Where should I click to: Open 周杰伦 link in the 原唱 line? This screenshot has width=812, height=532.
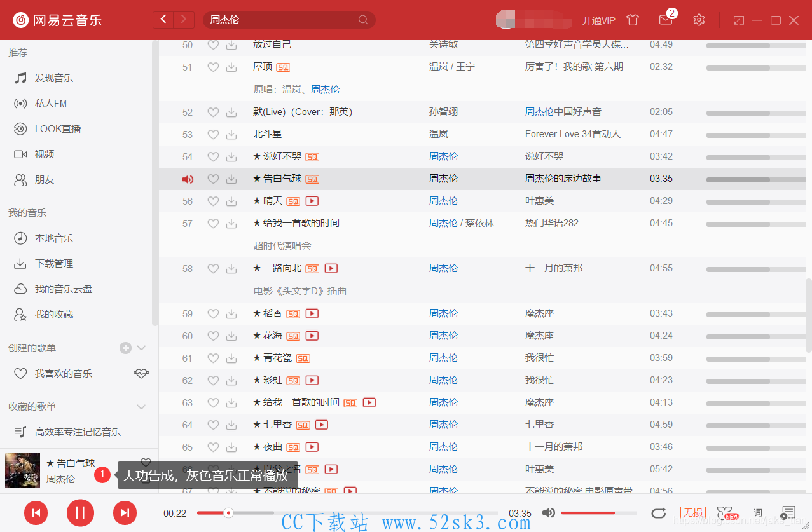325,90
